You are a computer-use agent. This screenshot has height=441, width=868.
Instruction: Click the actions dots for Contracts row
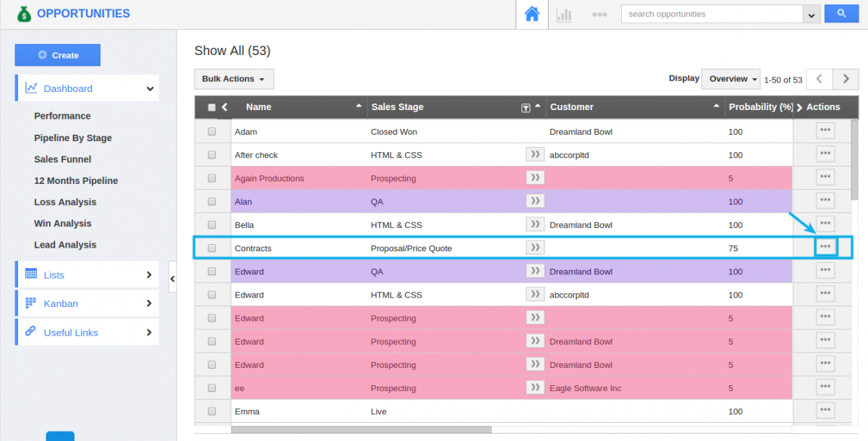pos(825,247)
